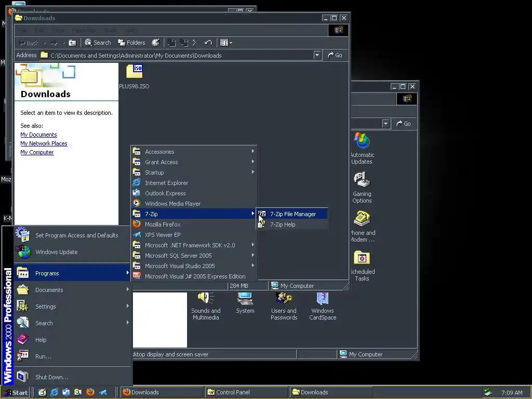Open Help from the Start menu
The width and height of the screenshot is (532, 399).
(x=72, y=340)
